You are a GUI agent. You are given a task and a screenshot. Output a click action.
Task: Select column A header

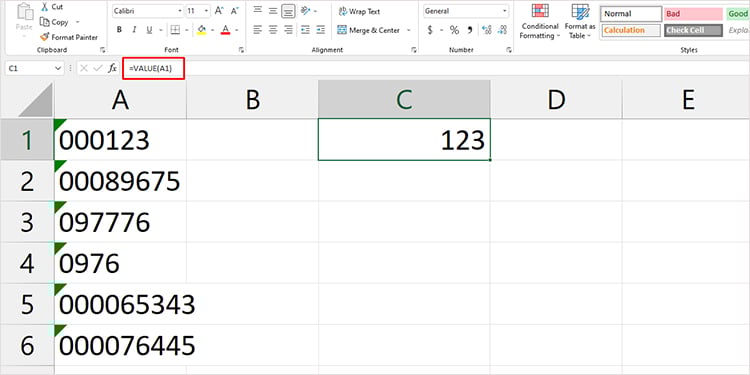(120, 99)
